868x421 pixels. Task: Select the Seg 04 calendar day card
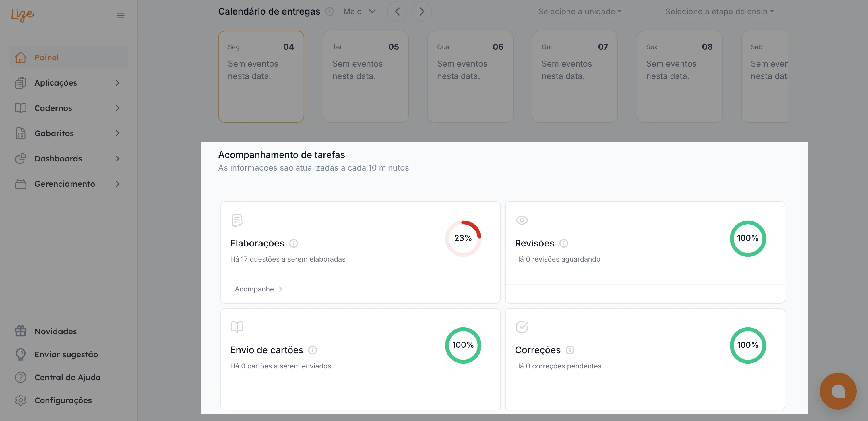click(261, 76)
